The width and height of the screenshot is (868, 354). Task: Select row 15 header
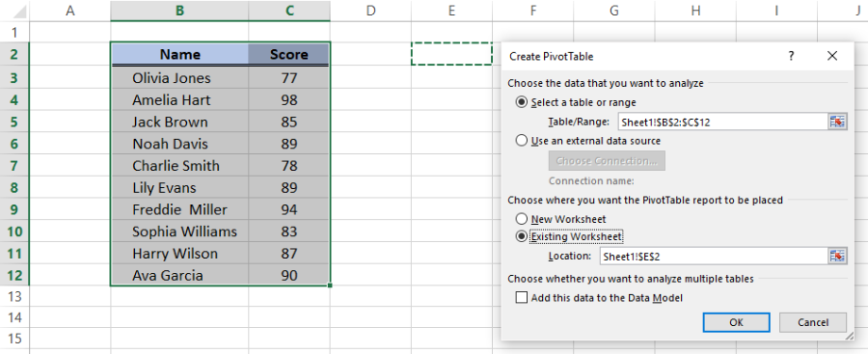[x=14, y=339]
